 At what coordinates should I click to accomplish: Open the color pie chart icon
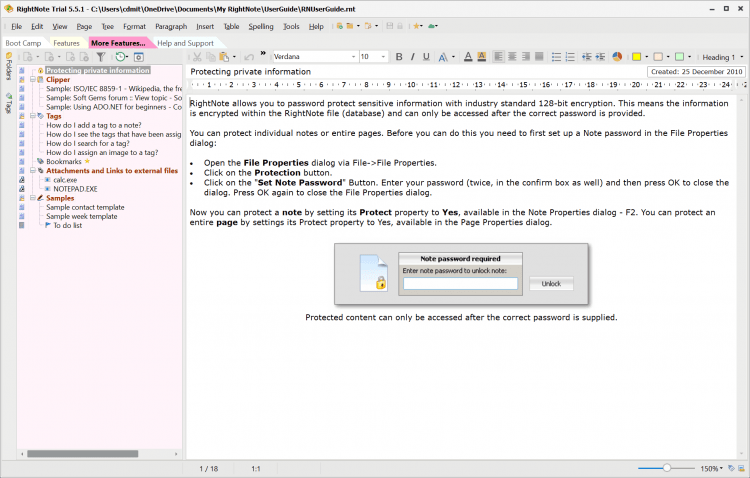(617, 57)
